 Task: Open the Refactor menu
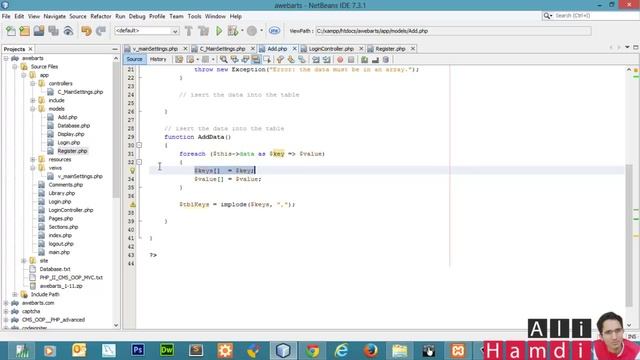[101, 16]
